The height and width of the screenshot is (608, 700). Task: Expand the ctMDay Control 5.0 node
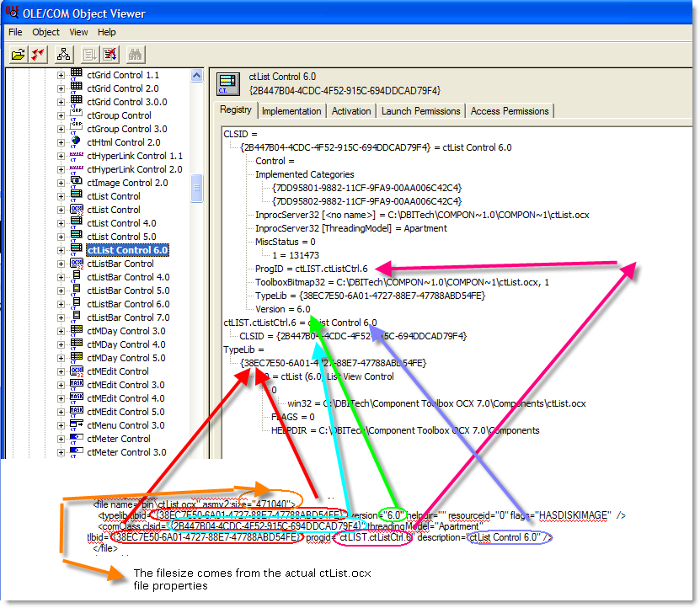click(61, 359)
